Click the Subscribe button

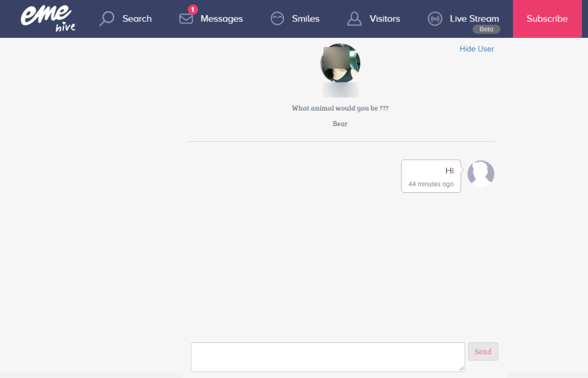click(x=547, y=18)
